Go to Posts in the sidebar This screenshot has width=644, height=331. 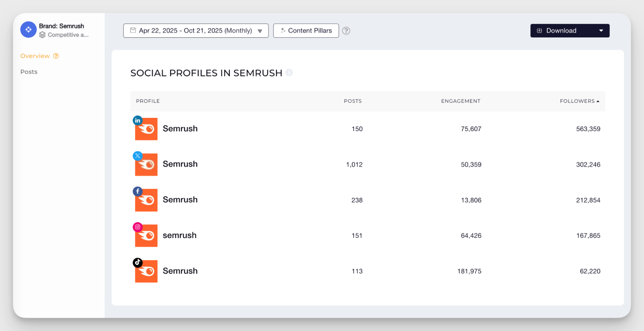(x=29, y=72)
